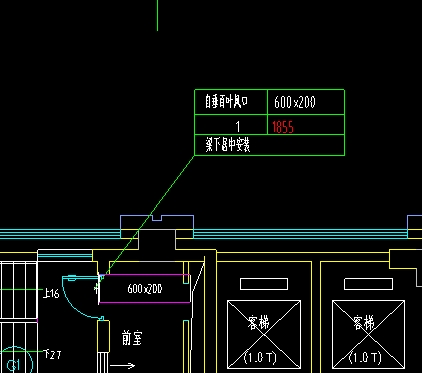Select the white rectangle above the right elevator

point(368,284)
